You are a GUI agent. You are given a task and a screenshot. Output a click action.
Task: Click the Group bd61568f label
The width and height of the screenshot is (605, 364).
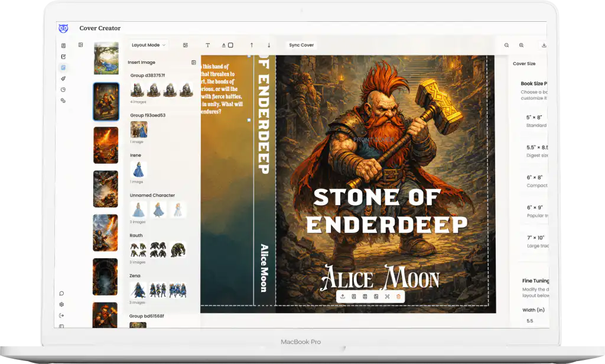147,316
